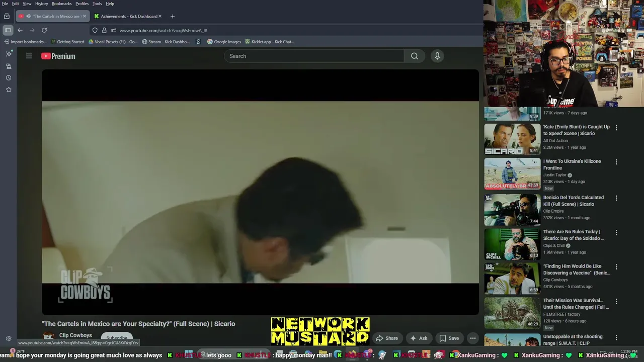Submit search with the magnifier button

point(414,56)
